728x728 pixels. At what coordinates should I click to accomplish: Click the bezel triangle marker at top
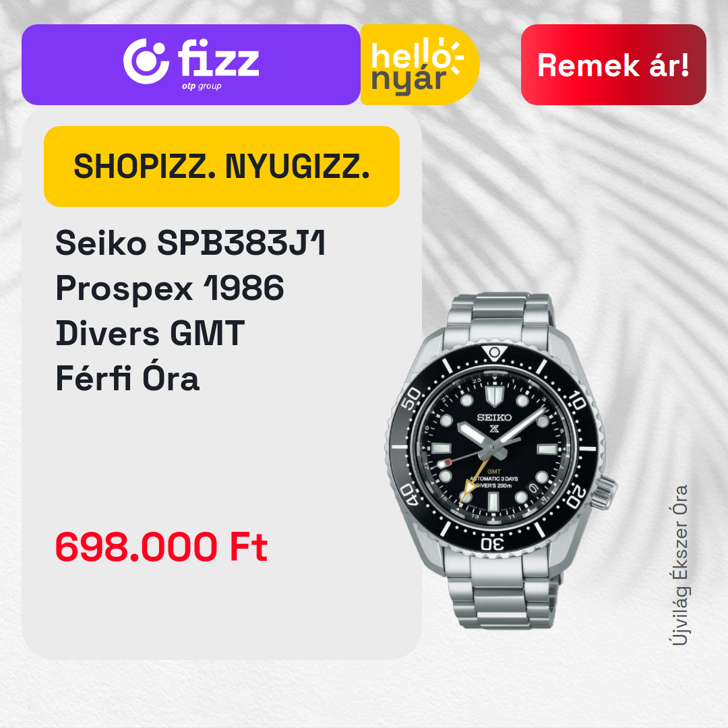click(x=495, y=353)
